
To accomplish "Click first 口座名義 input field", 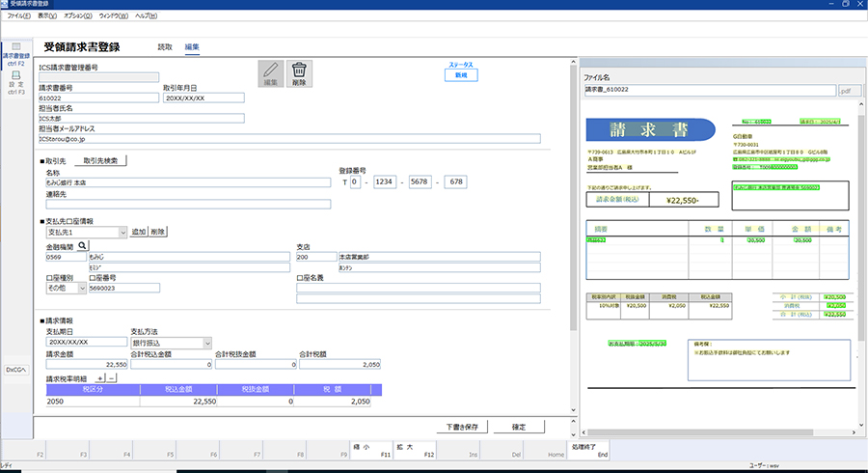I will point(419,288).
